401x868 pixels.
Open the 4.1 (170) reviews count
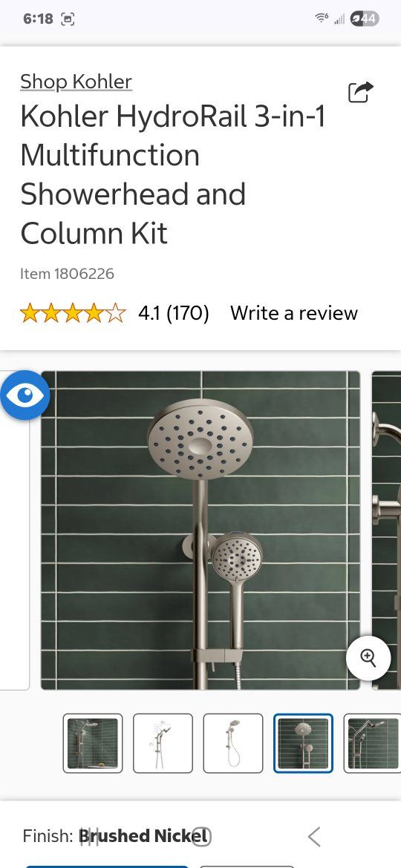point(173,313)
